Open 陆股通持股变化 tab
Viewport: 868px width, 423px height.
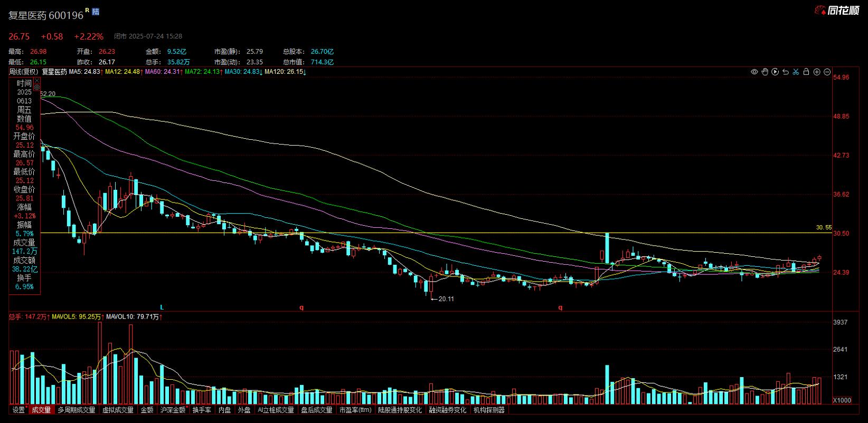point(400,410)
